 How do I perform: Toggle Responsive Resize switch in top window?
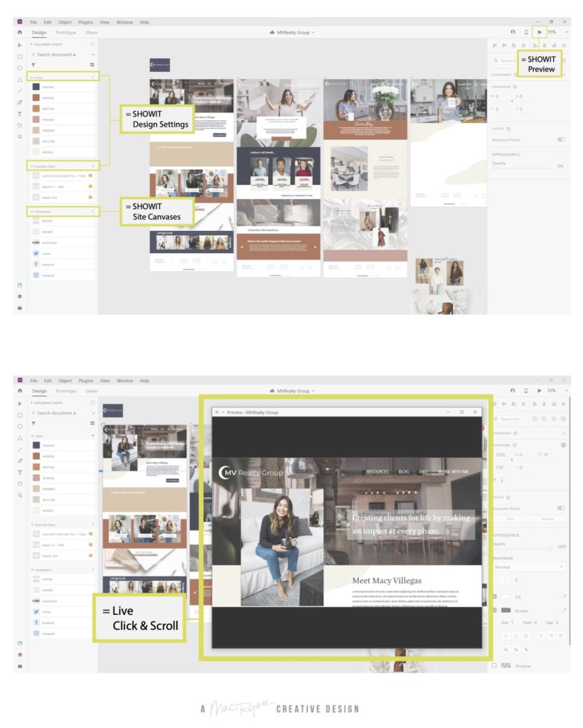coord(560,139)
